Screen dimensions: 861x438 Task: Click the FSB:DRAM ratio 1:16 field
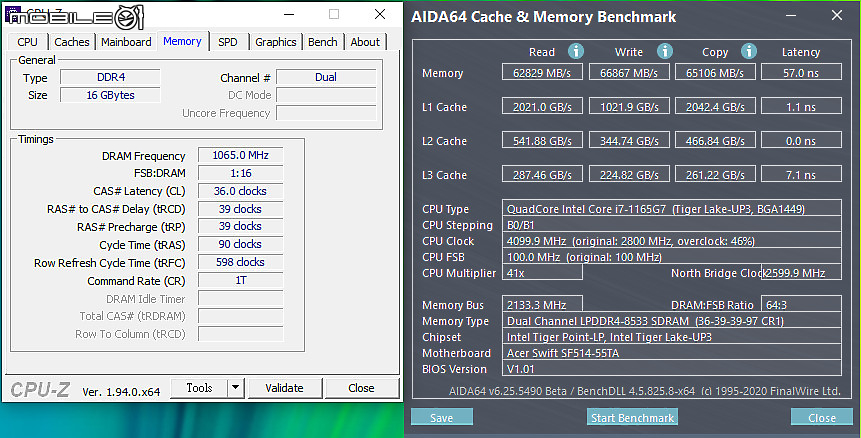click(x=241, y=173)
